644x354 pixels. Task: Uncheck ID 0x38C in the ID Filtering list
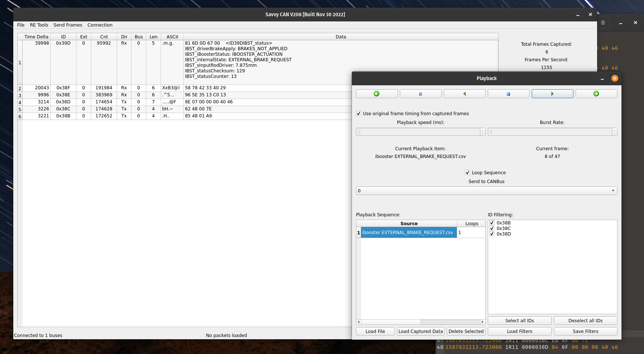(492, 228)
